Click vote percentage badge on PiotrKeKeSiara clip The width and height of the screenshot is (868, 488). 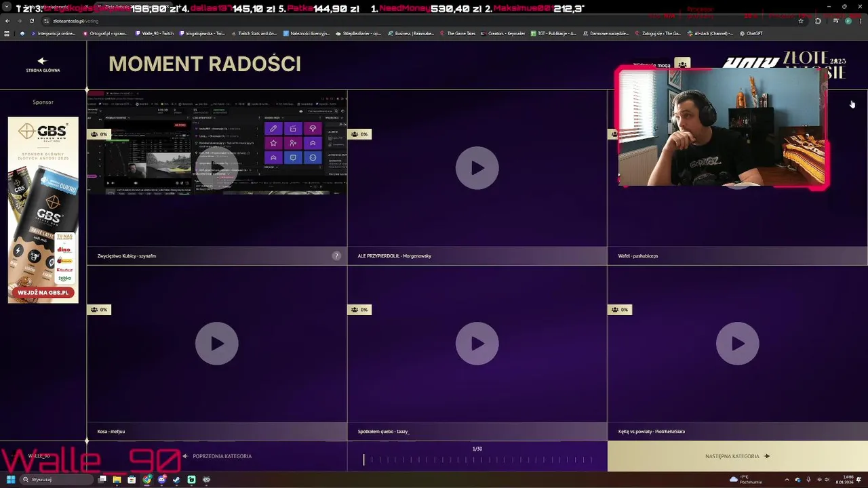pyautogui.click(x=620, y=310)
